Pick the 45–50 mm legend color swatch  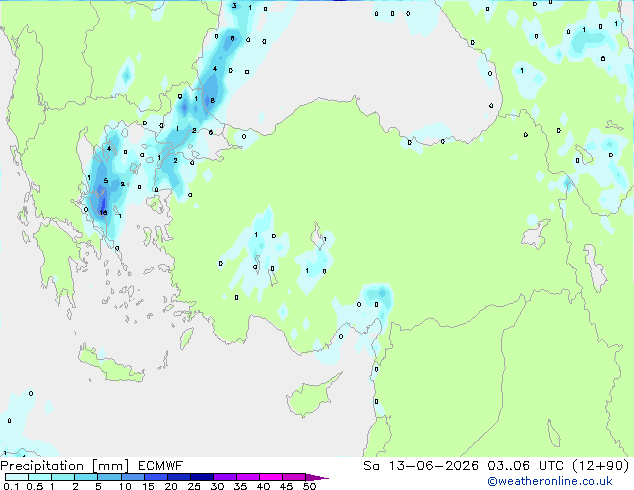click(x=294, y=477)
